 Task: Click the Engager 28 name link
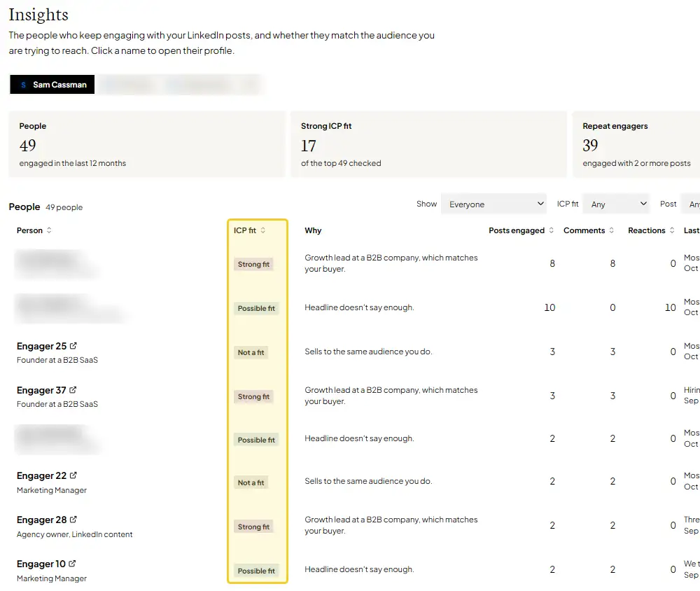point(41,520)
